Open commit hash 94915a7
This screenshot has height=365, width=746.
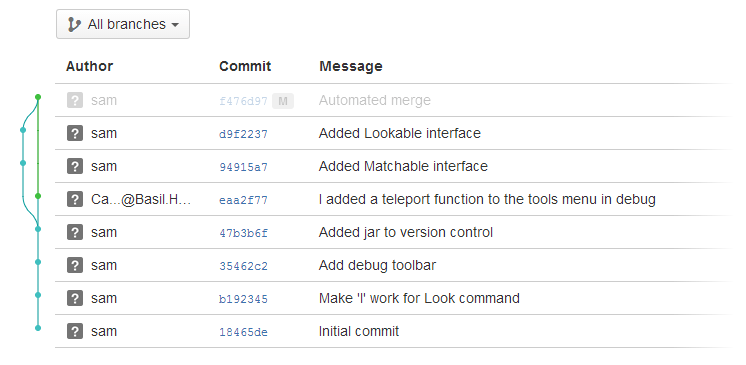(x=243, y=167)
